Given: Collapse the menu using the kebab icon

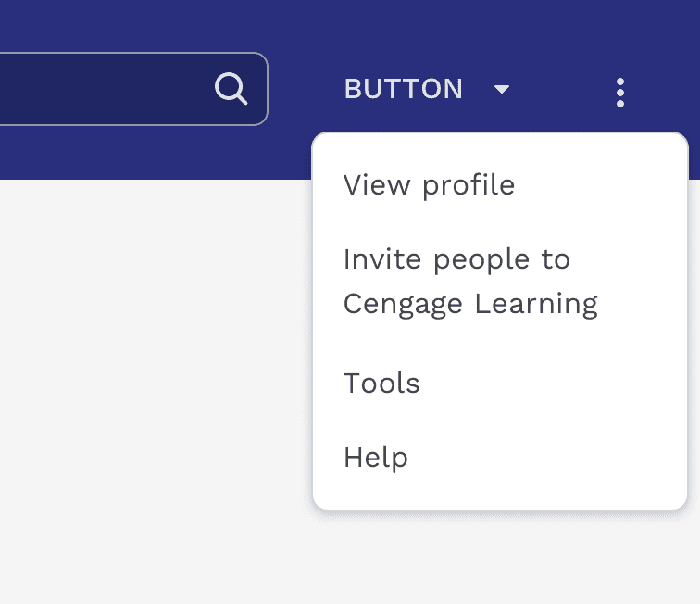Looking at the screenshot, I should pyautogui.click(x=620, y=92).
